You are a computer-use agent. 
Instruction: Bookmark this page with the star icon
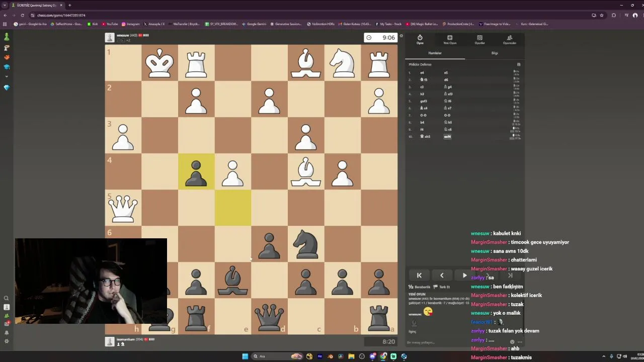pos(602,15)
